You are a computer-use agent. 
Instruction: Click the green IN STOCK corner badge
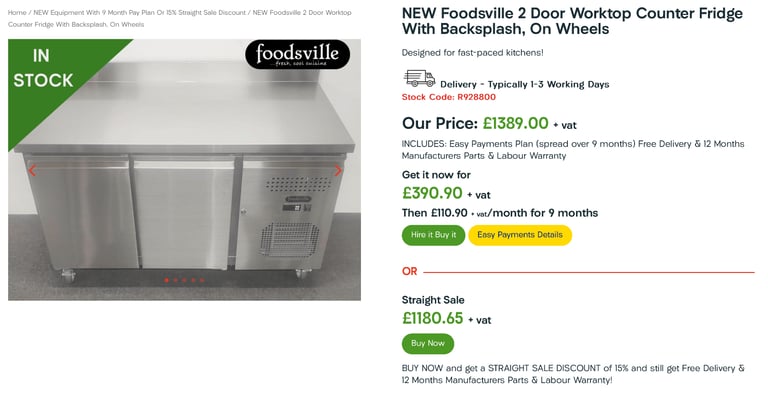(x=47, y=74)
